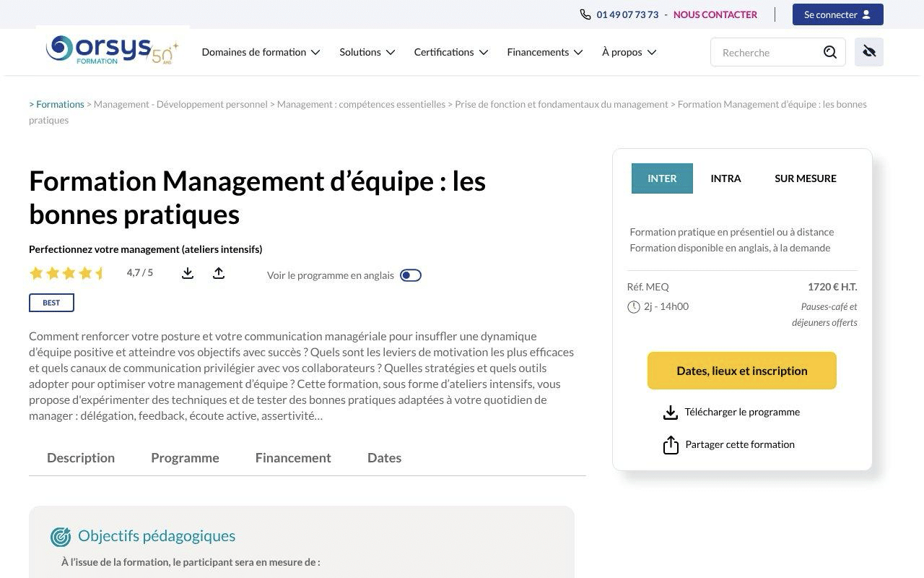Viewport: 924px width, 578px height.
Task: Expand Domaines de formation menu
Action: 261,52
